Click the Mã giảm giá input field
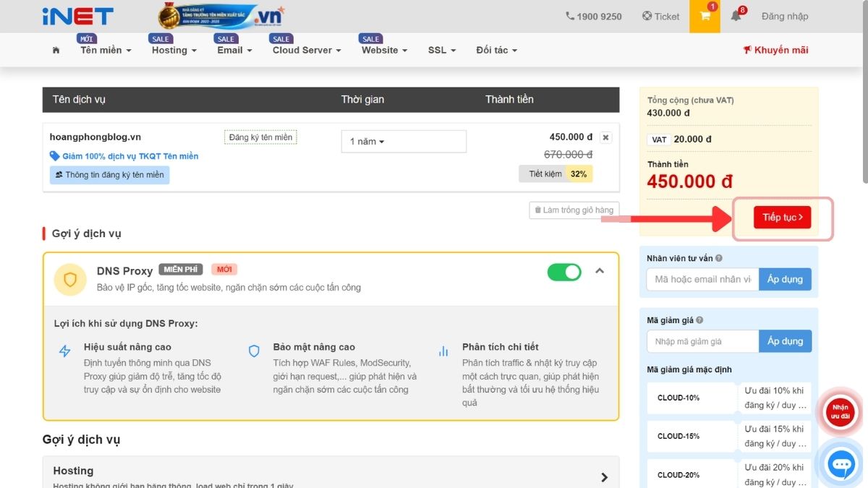 point(702,341)
